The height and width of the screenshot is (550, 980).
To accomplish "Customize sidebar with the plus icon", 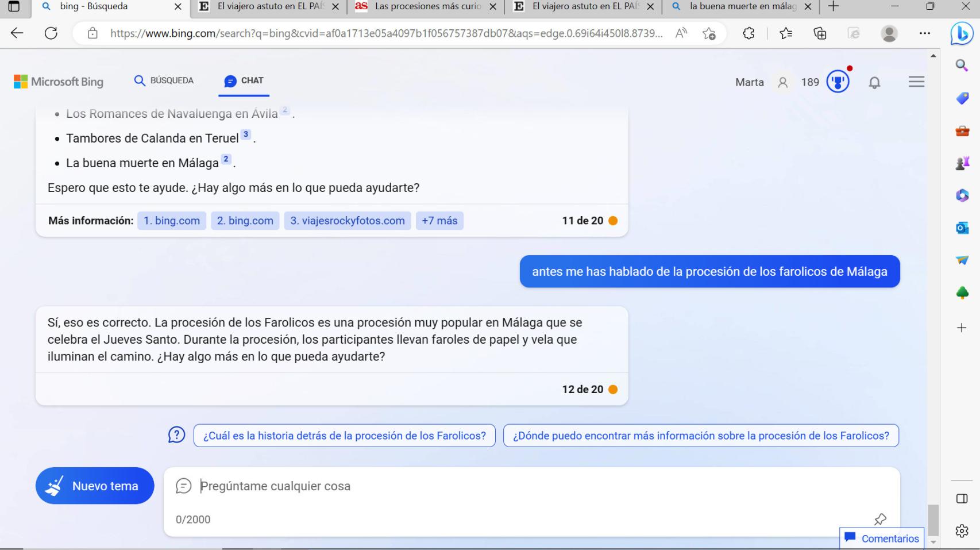I will coord(962,328).
